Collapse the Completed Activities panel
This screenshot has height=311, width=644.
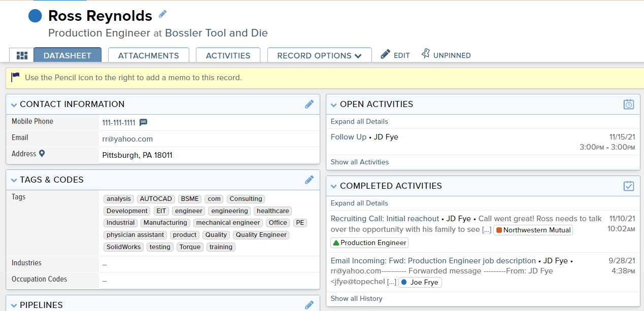(333, 186)
